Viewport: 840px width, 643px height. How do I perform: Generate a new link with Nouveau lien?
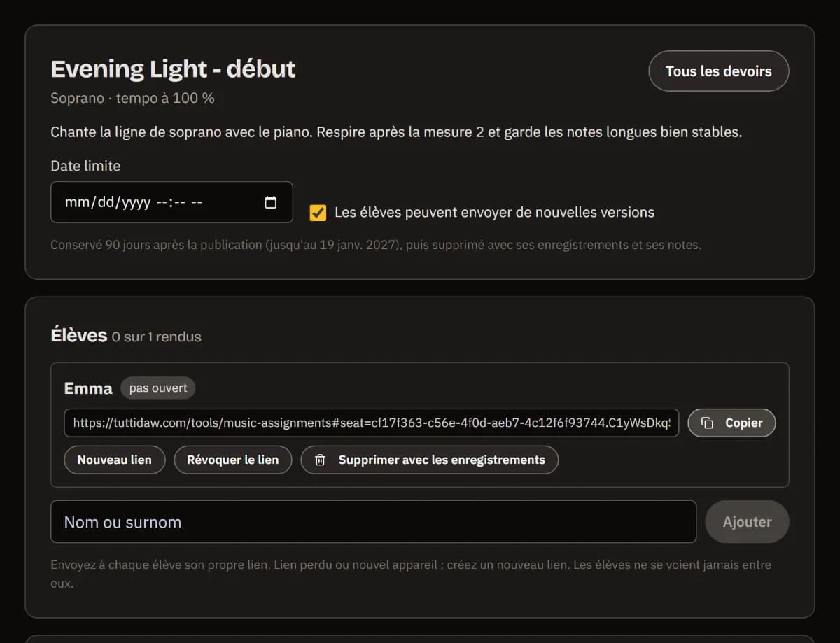coord(115,460)
